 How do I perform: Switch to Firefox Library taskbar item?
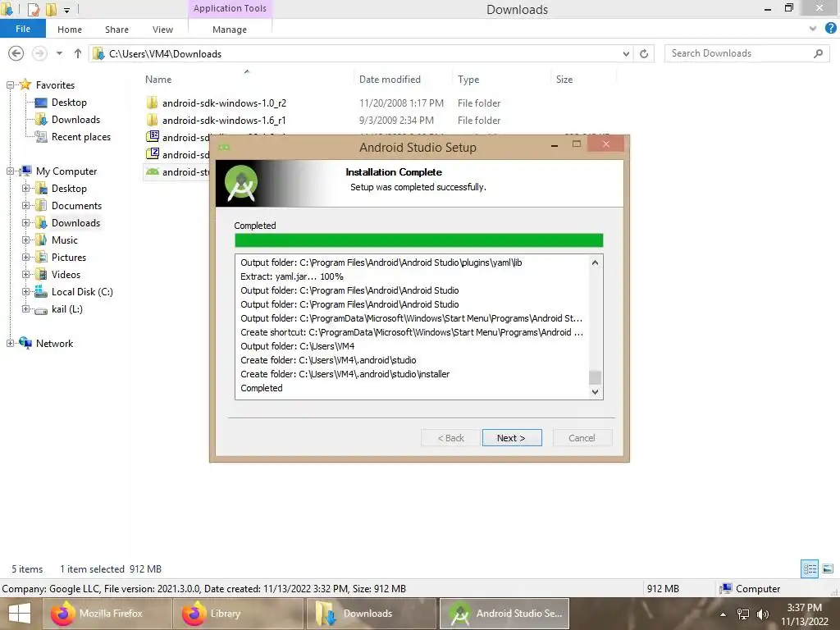[x=239, y=614]
